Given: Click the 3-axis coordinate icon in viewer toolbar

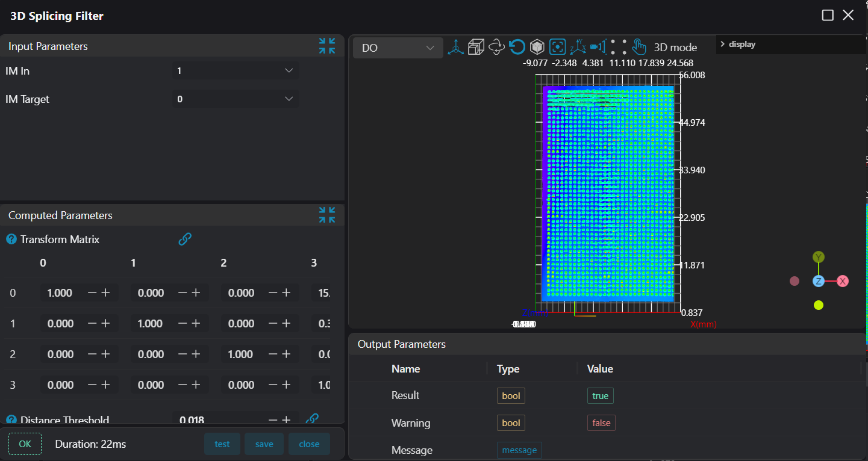Looking at the screenshot, I should point(455,48).
